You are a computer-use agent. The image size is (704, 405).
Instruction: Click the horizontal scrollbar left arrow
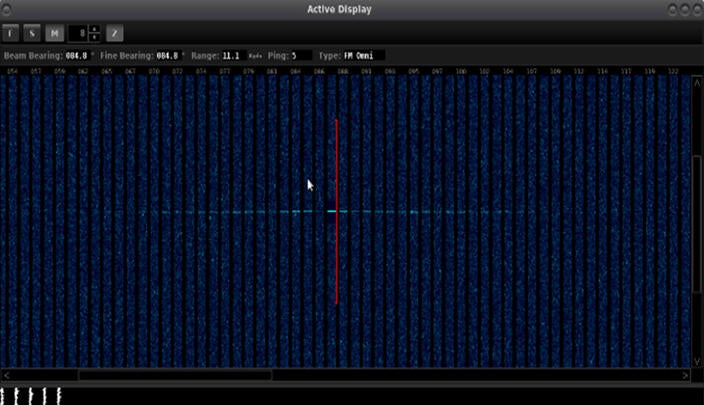click(7, 375)
